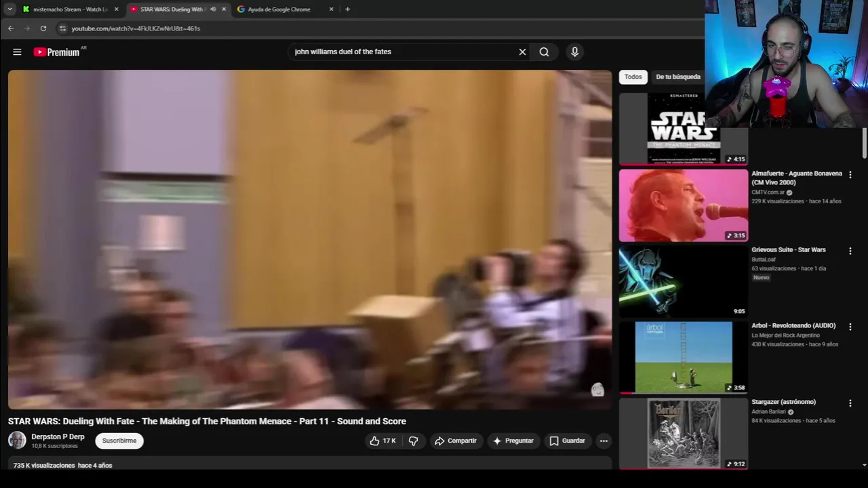Open Stargazer (astrónomo) video title
This screenshot has width=868, height=488.
783,402
